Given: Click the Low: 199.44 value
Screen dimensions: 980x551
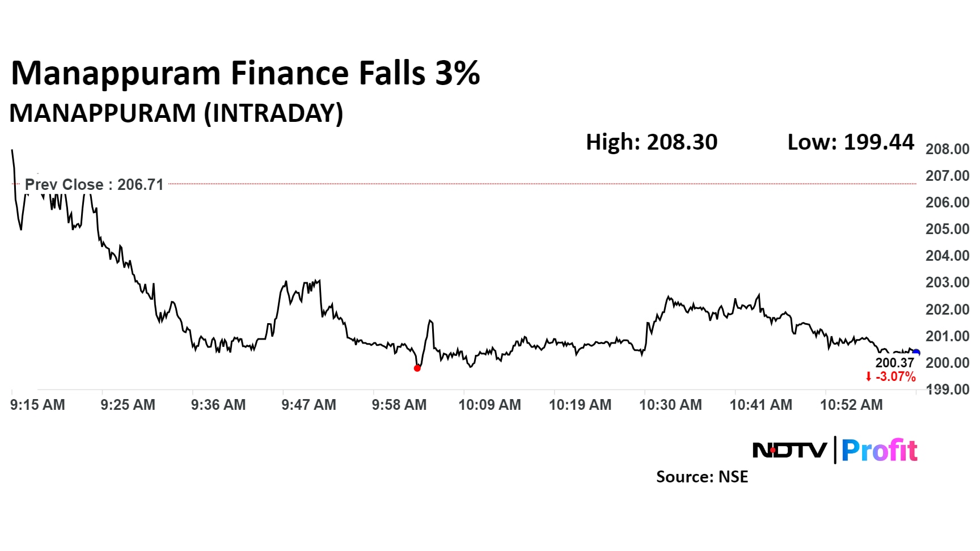Looking at the screenshot, I should (851, 142).
